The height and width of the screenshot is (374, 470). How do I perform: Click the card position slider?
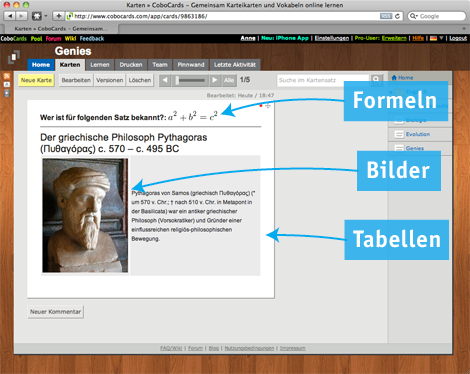190,80
